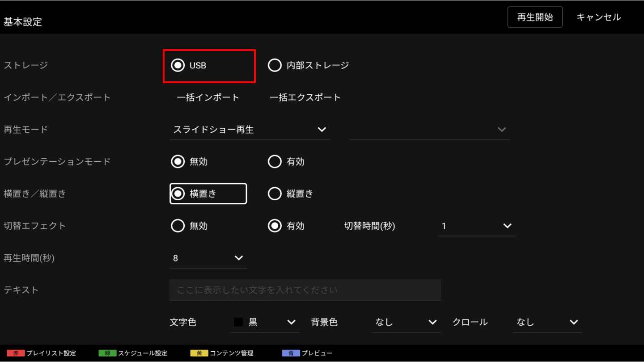The width and height of the screenshot is (644, 362).
Task: Click 一括インポート bulk import
Action: point(208,97)
